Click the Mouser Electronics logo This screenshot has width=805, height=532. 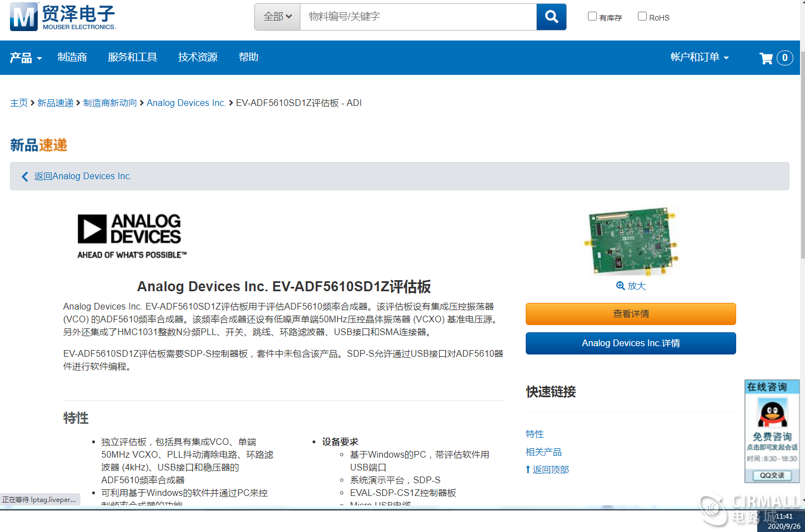[x=63, y=17]
